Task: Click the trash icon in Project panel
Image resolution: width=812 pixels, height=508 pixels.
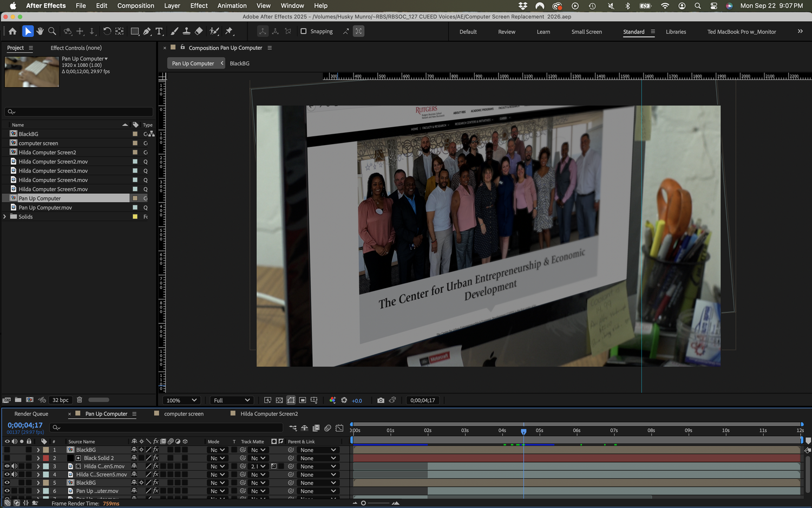Action: [79, 400]
